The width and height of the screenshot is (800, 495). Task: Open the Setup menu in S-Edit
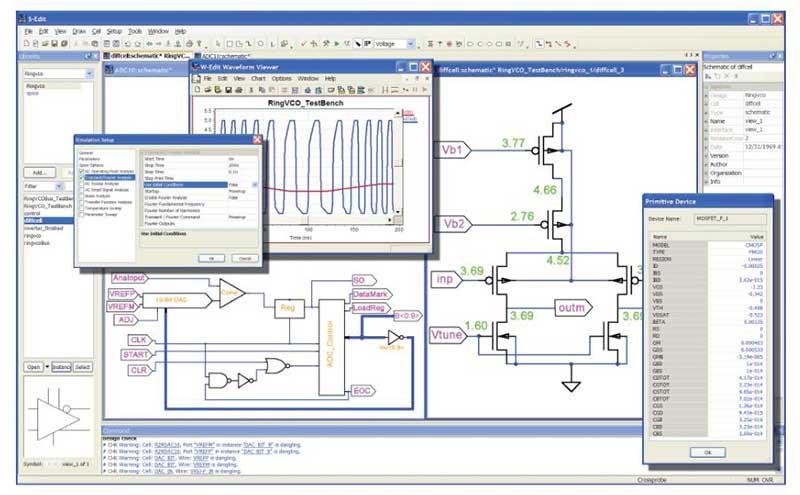(114, 31)
